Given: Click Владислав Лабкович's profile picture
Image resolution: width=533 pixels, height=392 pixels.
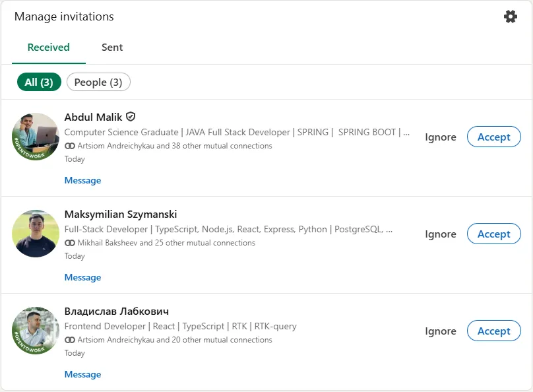Looking at the screenshot, I should click(x=36, y=331).
